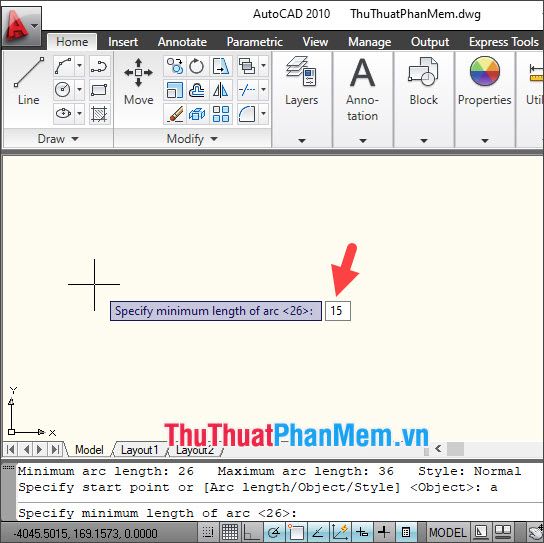Toggle Polar Tracking in status bar
This screenshot has width=544, height=543.
274,532
